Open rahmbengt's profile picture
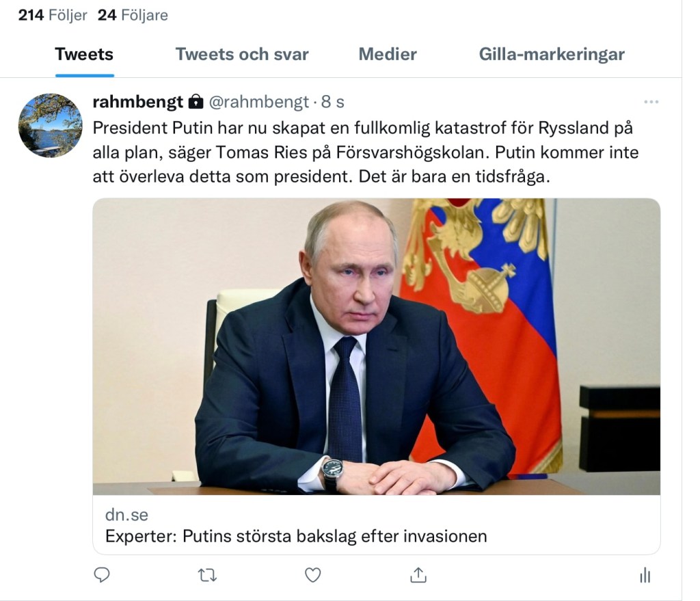Screen dimensions: 700x601 pyautogui.click(x=50, y=126)
